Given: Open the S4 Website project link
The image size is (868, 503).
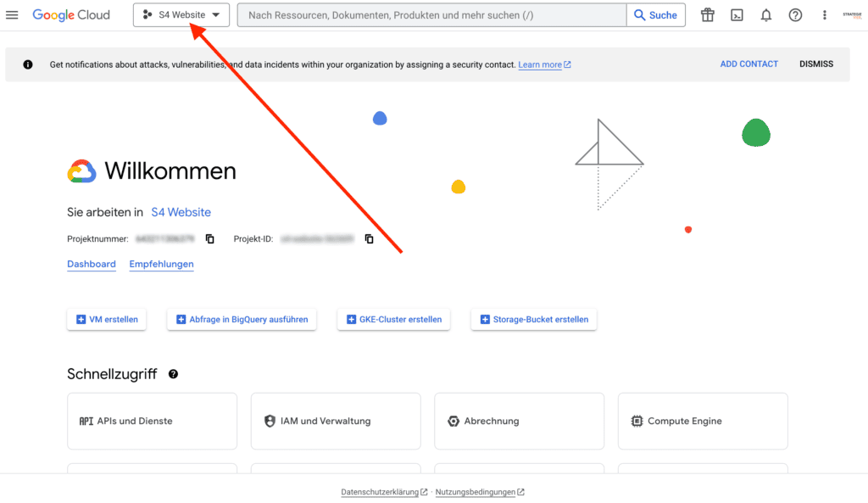Looking at the screenshot, I should 181,212.
